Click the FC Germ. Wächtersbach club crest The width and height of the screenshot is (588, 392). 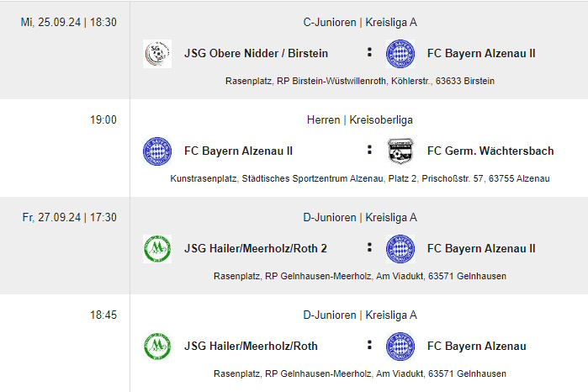tap(400, 151)
